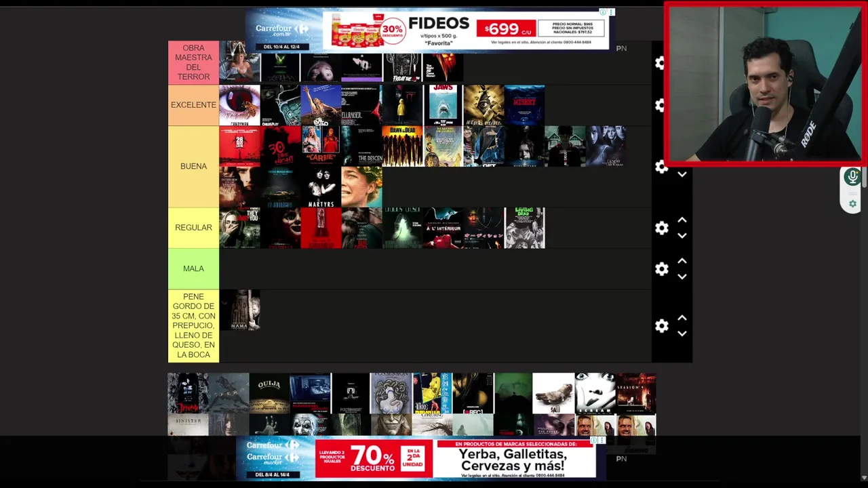Open settings gear for OBRA MAESTRA DEL TERROR row
Image resolution: width=868 pixels, height=488 pixels.
661,63
